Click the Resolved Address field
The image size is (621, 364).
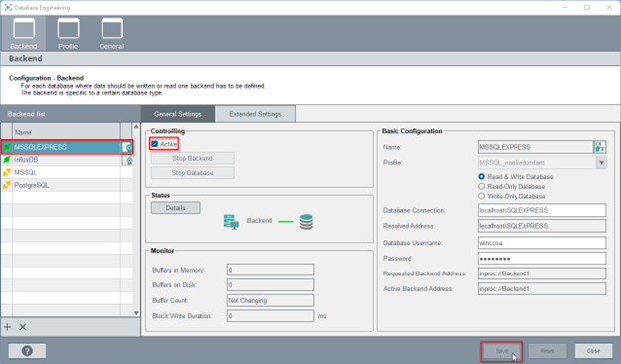[541, 226]
